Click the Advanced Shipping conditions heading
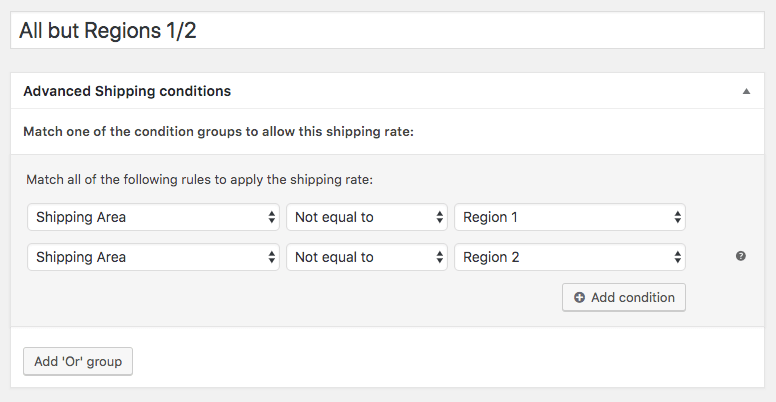776x402 pixels. 127,91
